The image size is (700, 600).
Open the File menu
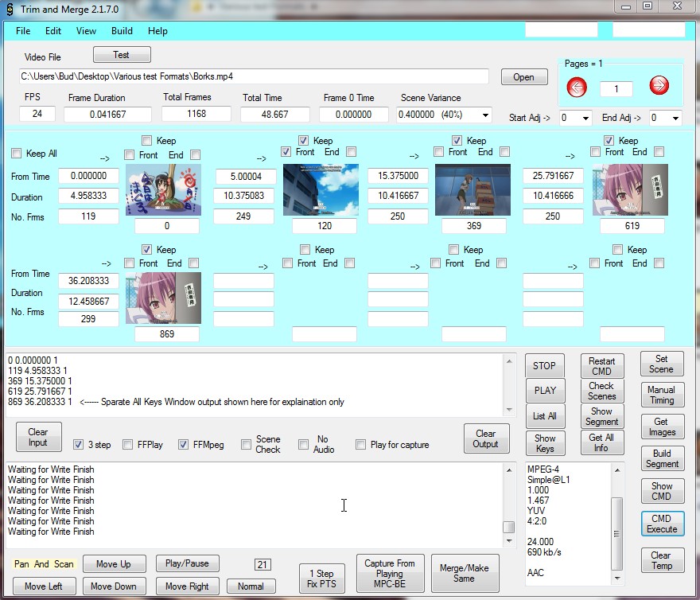[23, 31]
